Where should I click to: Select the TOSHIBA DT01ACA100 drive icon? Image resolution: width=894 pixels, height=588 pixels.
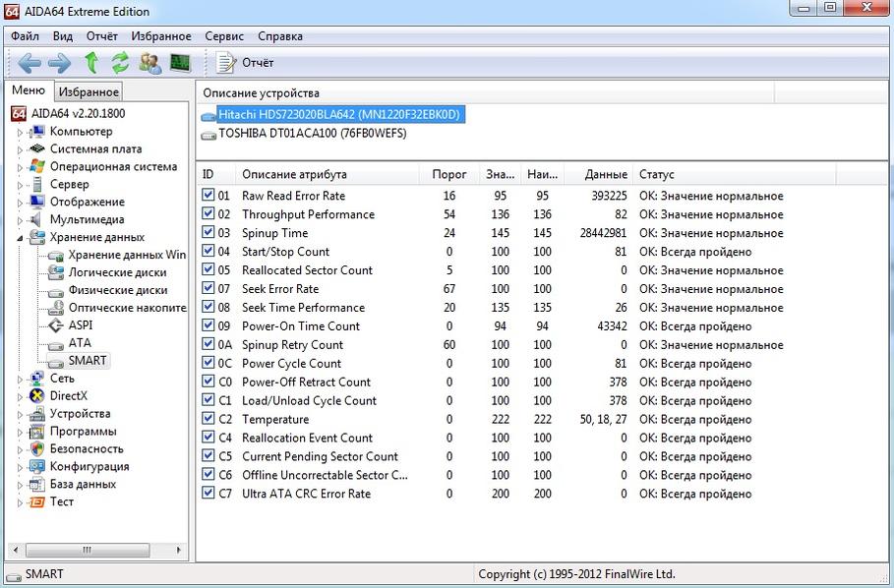coord(209,135)
